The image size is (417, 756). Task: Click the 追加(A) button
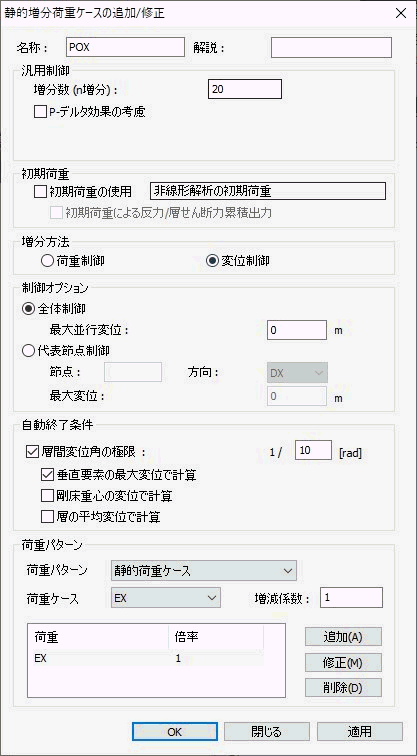343,636
